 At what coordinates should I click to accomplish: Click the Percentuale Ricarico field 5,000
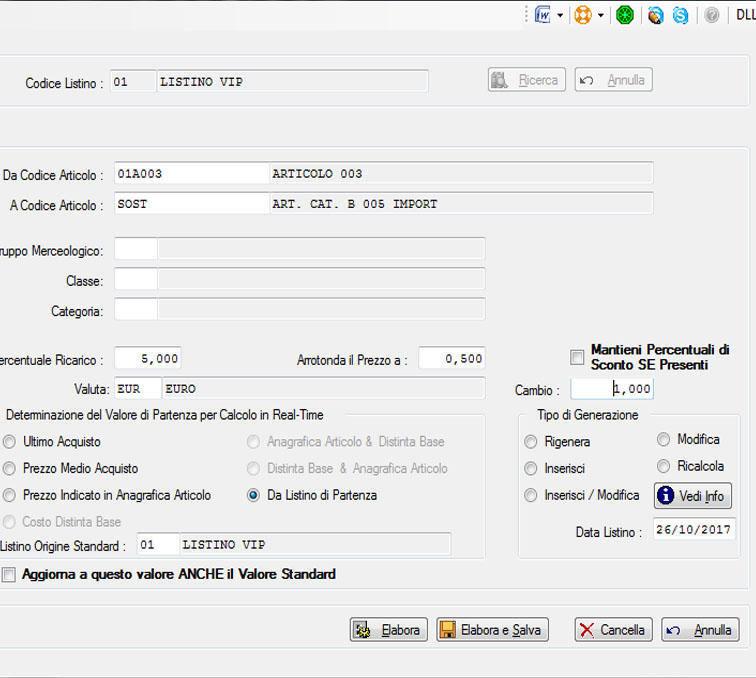(x=148, y=359)
